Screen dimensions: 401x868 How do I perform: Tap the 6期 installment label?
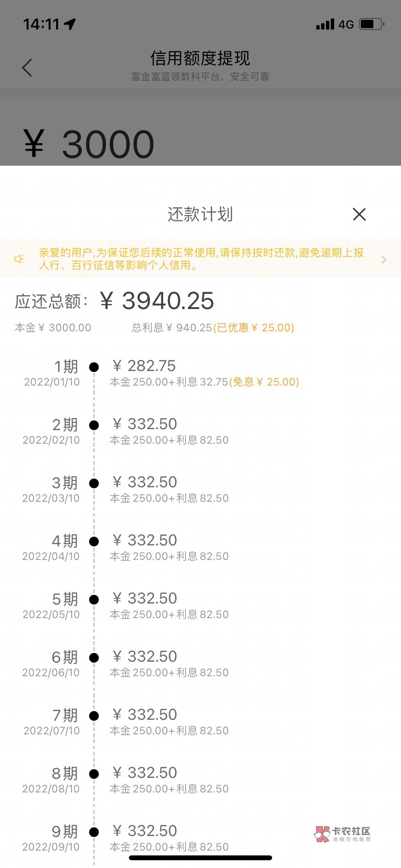point(64,657)
